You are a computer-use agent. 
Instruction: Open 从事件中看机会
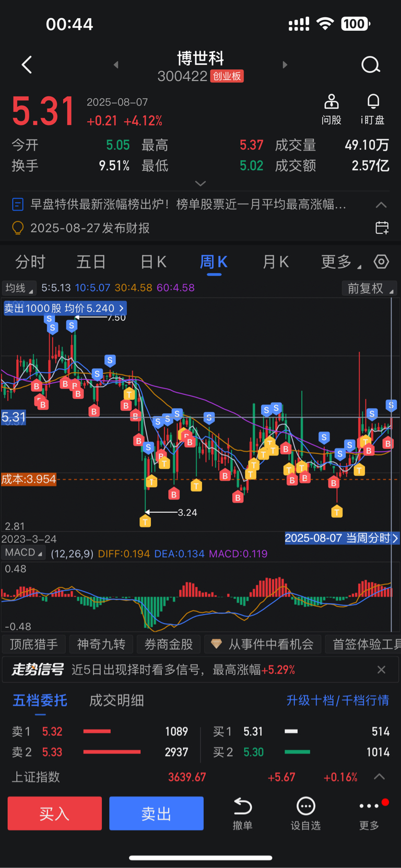[x=263, y=644]
